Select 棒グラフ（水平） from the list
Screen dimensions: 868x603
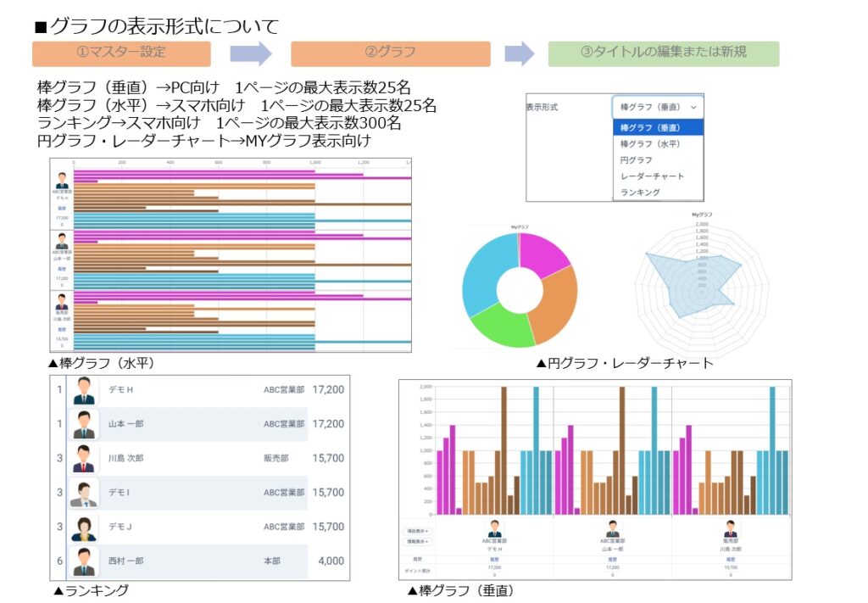point(649,144)
